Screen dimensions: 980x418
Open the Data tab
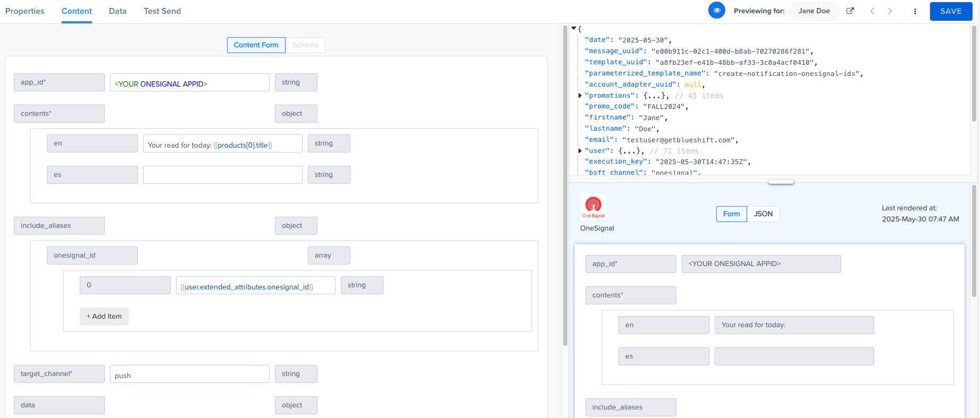coord(118,11)
